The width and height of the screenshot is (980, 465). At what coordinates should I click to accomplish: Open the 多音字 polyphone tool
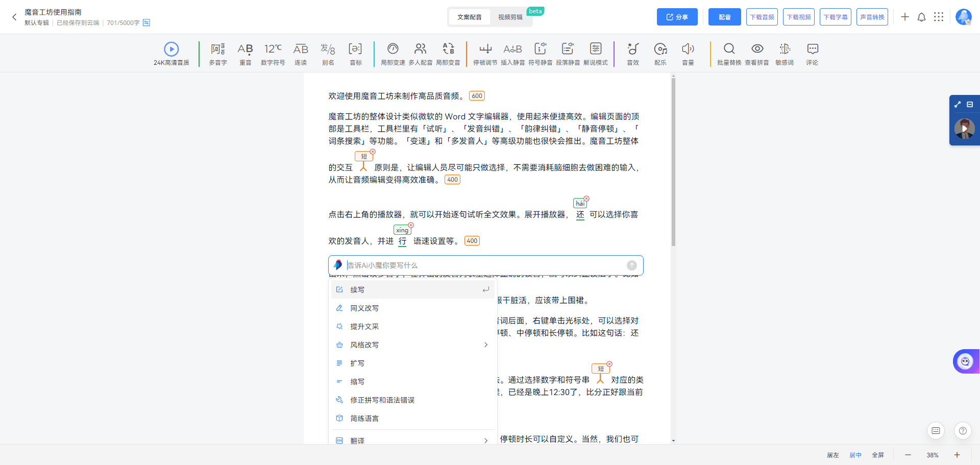pos(218,54)
